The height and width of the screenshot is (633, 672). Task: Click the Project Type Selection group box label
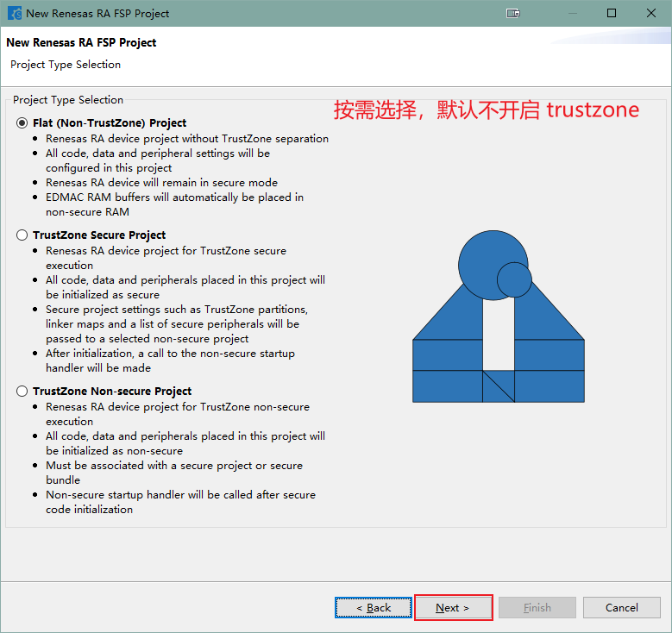(68, 100)
